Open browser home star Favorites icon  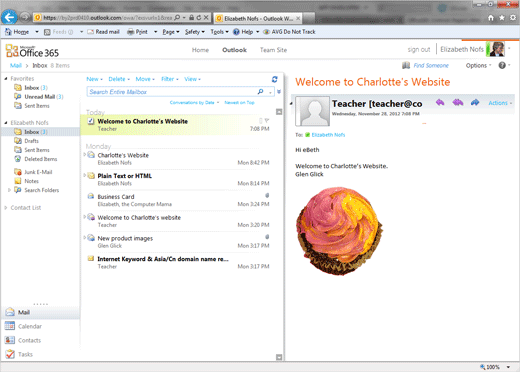[502, 18]
